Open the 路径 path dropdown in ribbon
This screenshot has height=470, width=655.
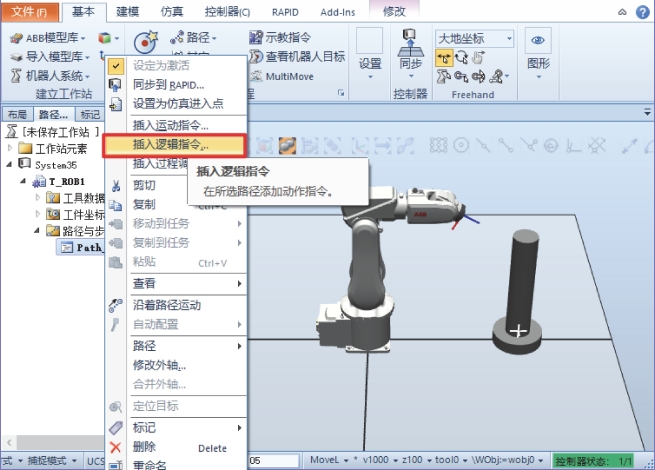tap(194, 38)
